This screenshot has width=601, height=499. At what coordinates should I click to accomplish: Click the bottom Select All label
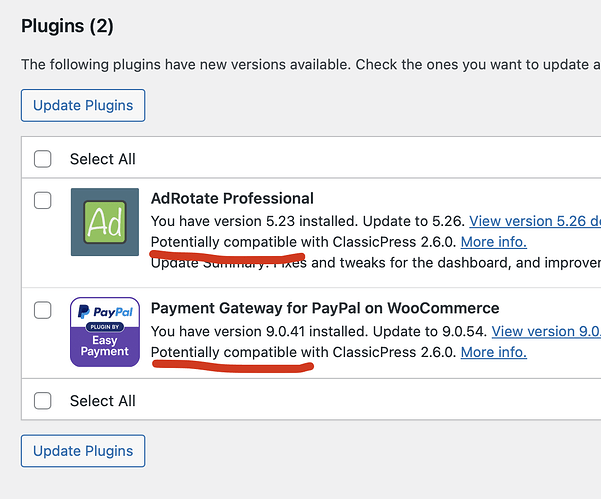click(x=103, y=401)
